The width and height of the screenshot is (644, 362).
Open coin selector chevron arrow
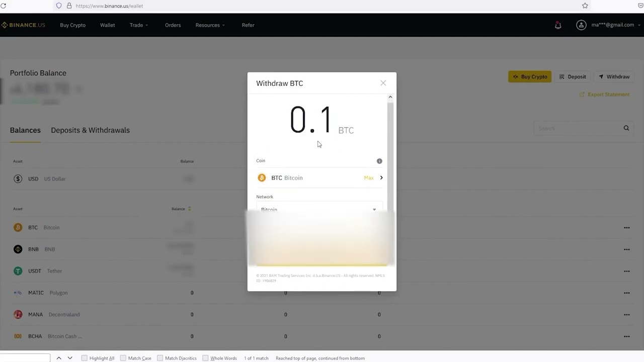pyautogui.click(x=381, y=177)
